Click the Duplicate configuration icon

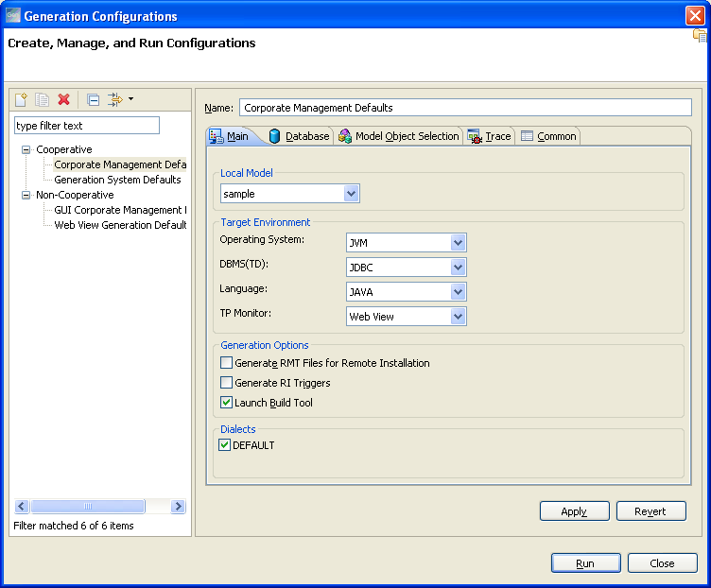(x=43, y=99)
